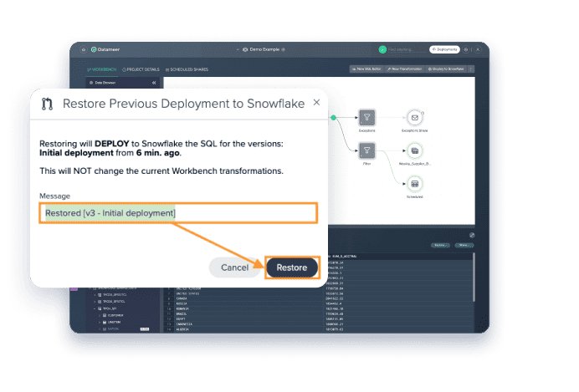Screen dimensions: 579x392
Task: Click the UNITED STATES cell
Action: tap(187, 294)
